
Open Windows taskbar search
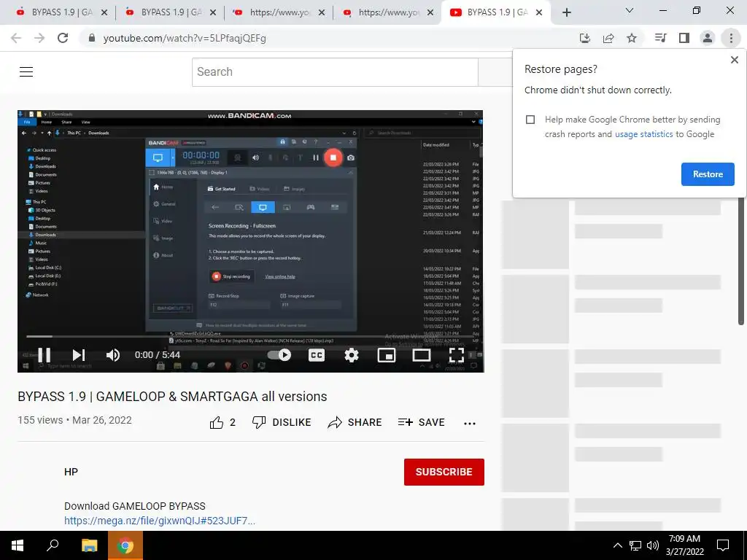pyautogui.click(x=53, y=545)
